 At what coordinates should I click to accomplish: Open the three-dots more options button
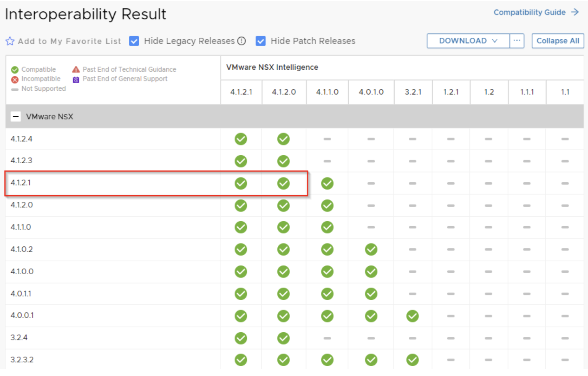point(517,41)
